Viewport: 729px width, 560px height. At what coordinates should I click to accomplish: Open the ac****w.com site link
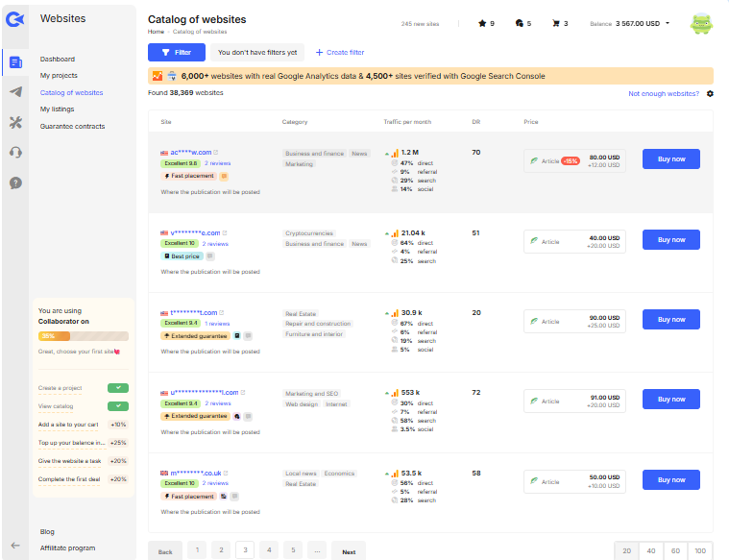190,152
